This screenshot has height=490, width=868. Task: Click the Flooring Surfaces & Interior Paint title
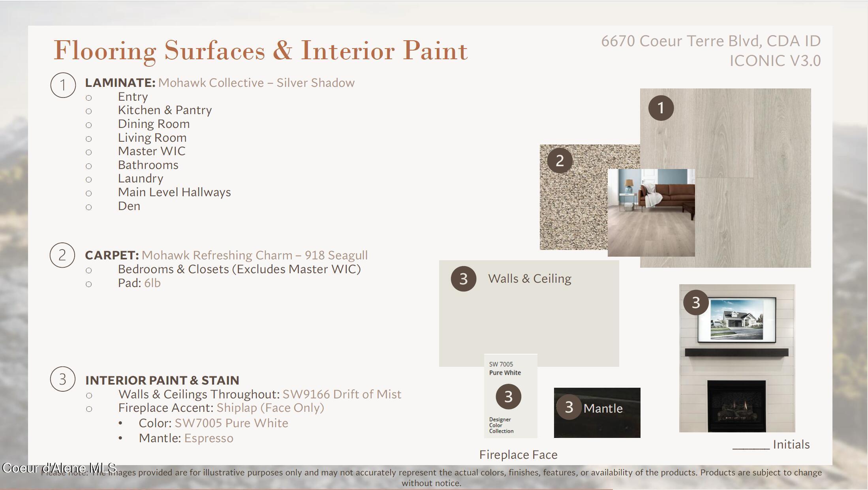tap(261, 51)
